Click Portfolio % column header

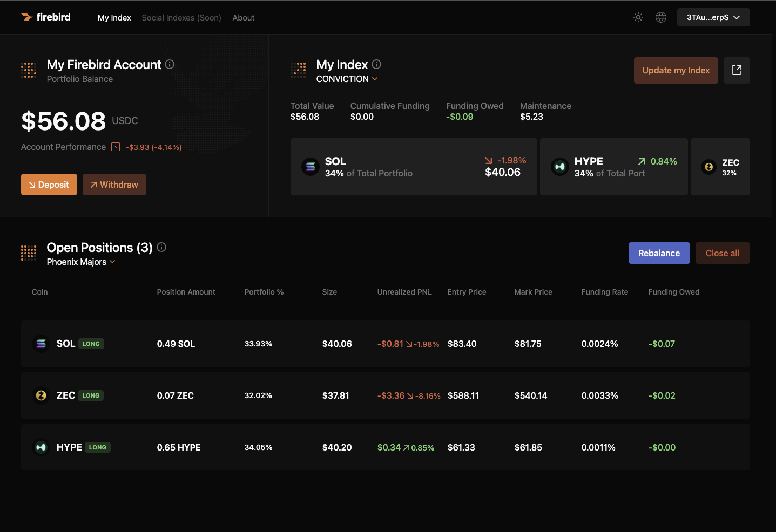[x=264, y=292]
